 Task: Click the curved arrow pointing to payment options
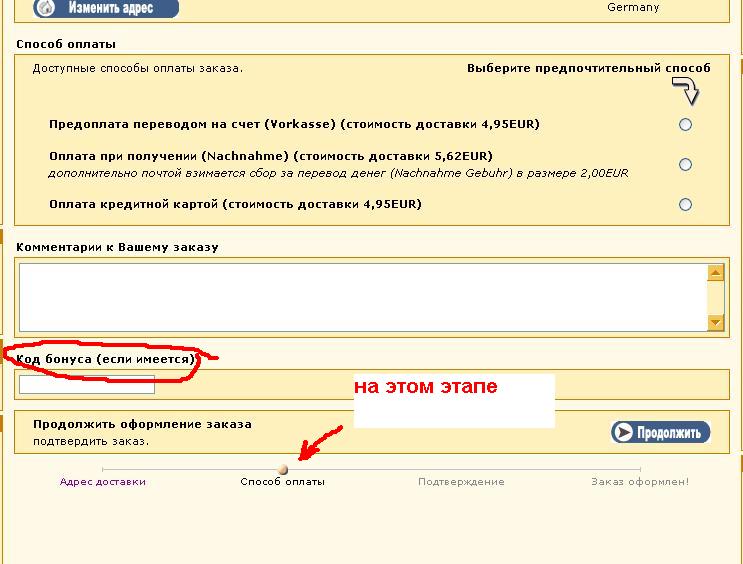[685, 93]
